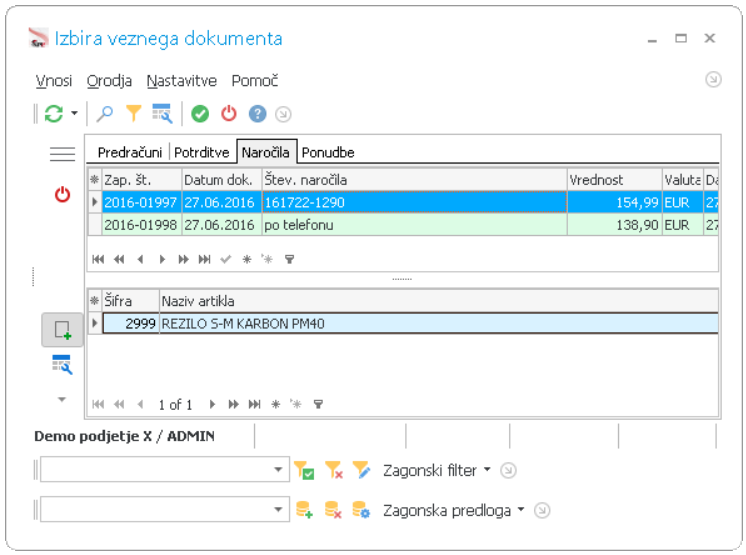Go to next record in upper grid navigator
Image resolution: width=746 pixels, height=555 pixels.
coord(162,259)
